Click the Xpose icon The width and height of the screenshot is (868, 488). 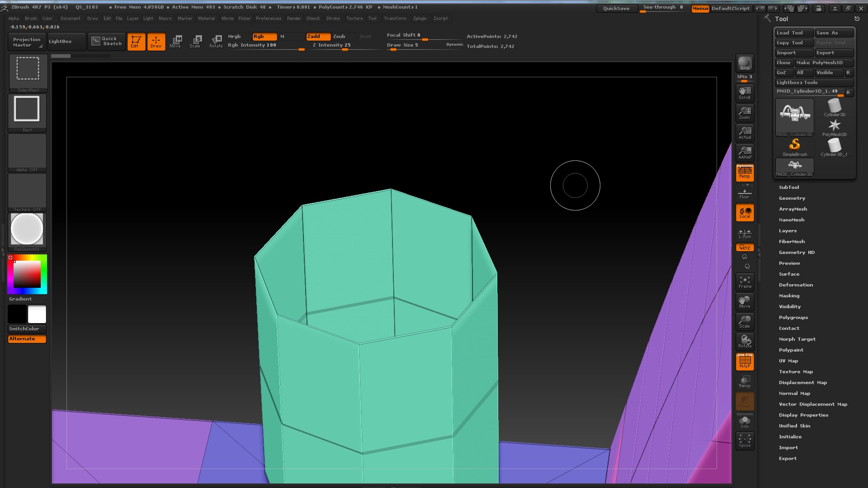(745, 441)
